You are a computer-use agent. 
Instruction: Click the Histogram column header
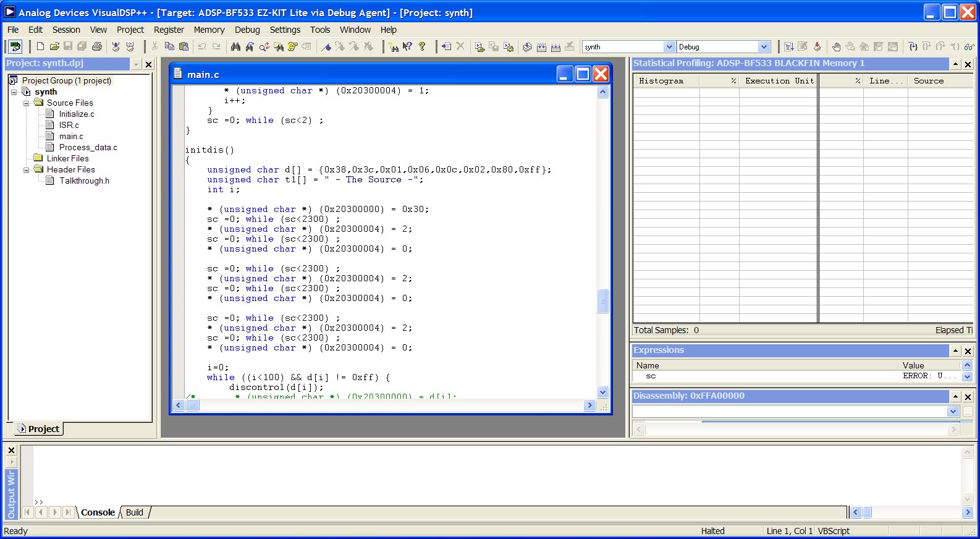click(x=666, y=81)
